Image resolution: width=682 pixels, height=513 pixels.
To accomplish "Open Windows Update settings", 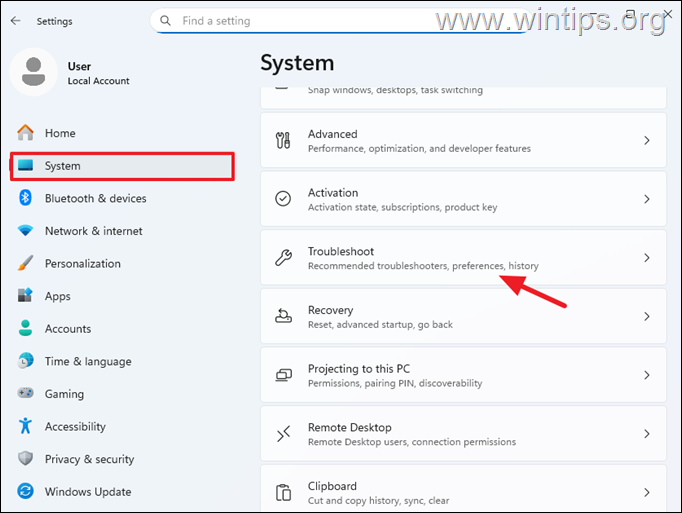I will pyautogui.click(x=122, y=492).
